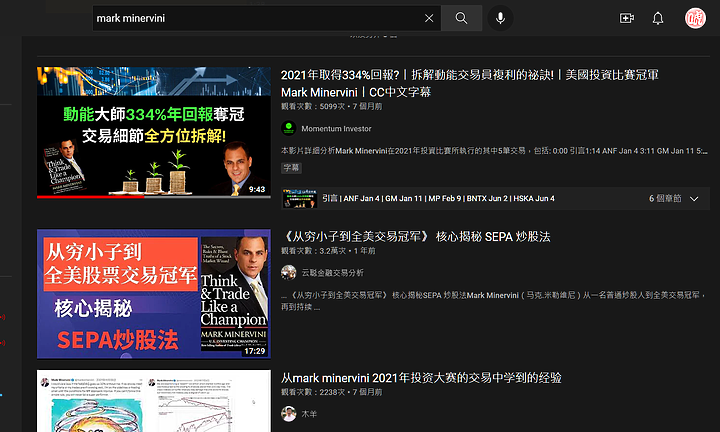Start voice search with the microphone icon
The width and height of the screenshot is (720, 432).
point(501,18)
